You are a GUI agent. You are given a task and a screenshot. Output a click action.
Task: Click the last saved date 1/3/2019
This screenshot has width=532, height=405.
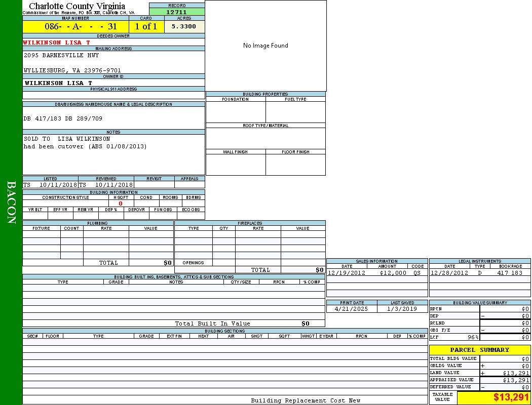402,309
